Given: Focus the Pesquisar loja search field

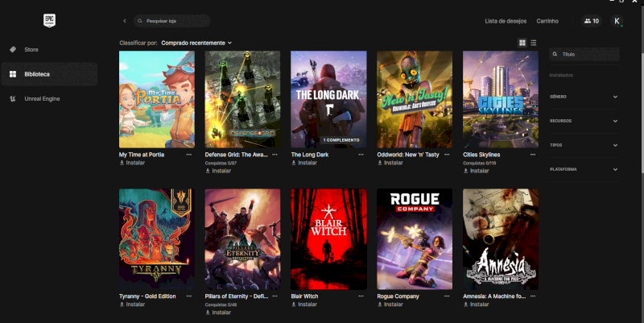Looking at the screenshot, I should point(172,21).
